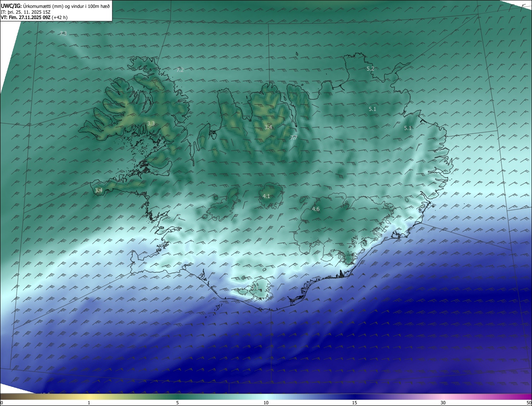Click the color scale tick label '50'

click(x=529, y=403)
